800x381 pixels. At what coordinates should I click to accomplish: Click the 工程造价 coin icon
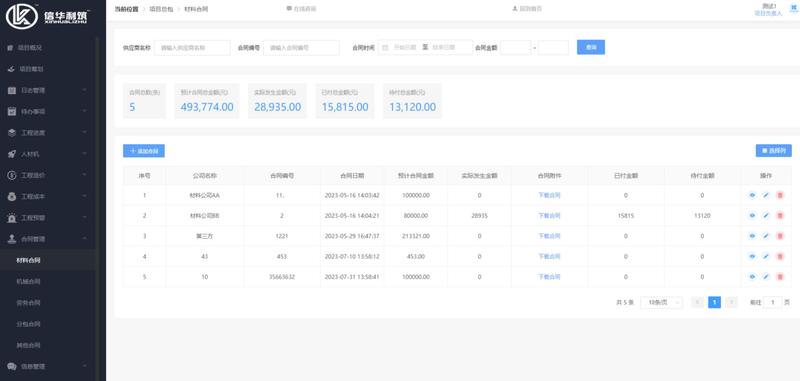[x=12, y=175]
